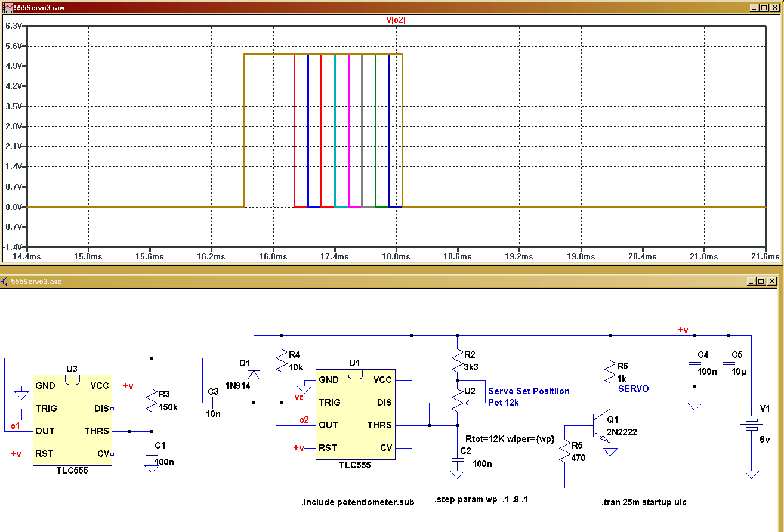Click the 6.3V vertical axis label
Viewport: 784px width, 532px height.
pyautogui.click(x=14, y=26)
